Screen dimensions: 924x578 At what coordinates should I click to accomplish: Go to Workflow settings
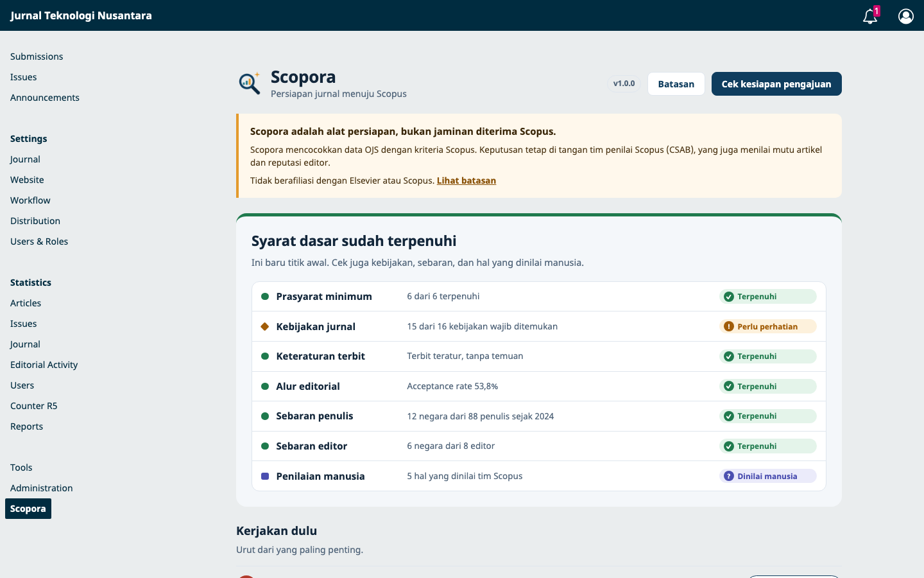coord(30,200)
